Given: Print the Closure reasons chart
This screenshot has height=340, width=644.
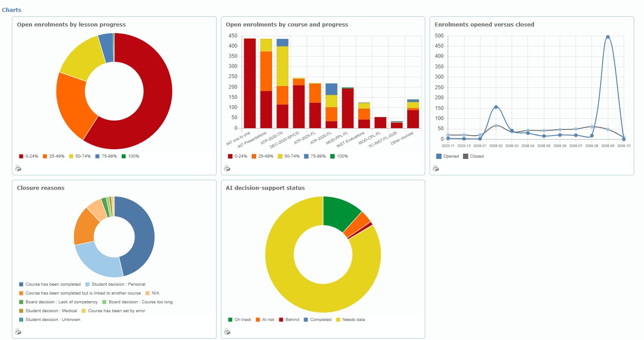Looking at the screenshot, I should pos(18,332).
